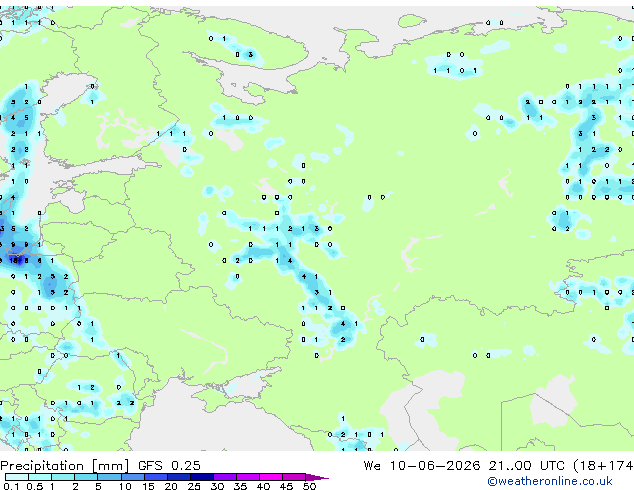Screen dimensions: 634x490
Task: Click the '30' legend scale label
Action: point(217,486)
